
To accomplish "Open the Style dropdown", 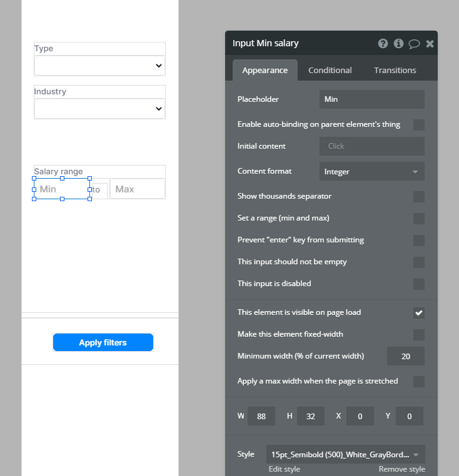I will pyautogui.click(x=346, y=454).
